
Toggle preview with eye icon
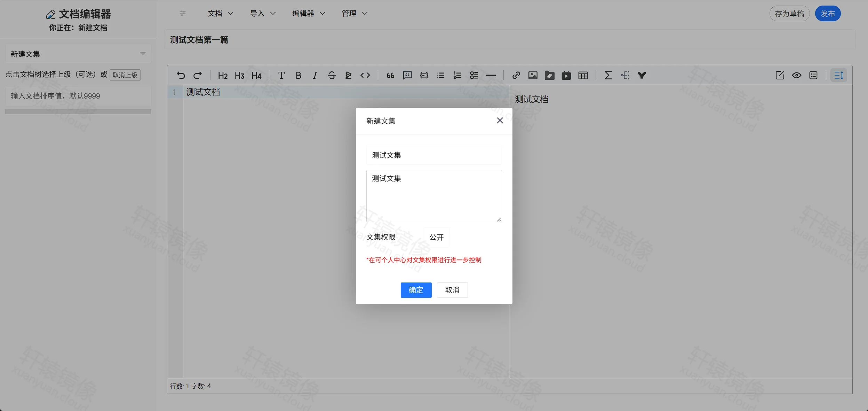[797, 75]
